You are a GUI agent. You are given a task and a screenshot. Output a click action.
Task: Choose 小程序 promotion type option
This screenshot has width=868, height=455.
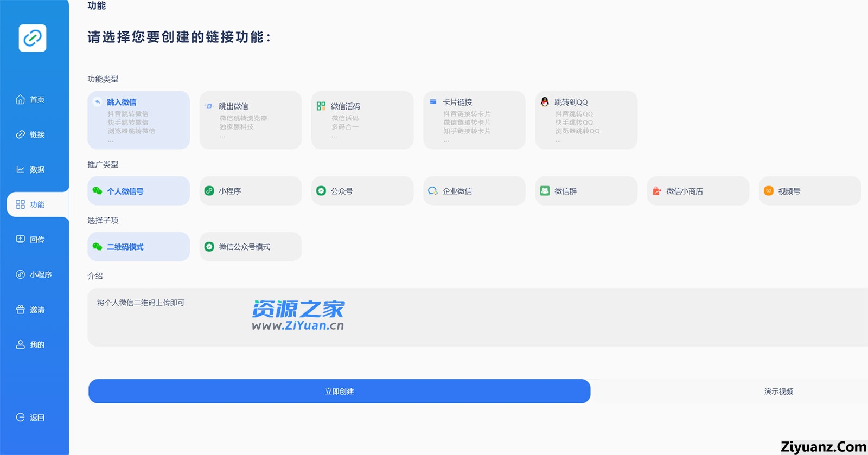point(251,191)
